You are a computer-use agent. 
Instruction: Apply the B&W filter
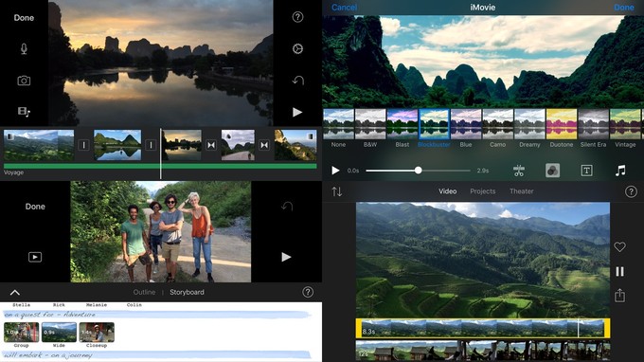click(370, 124)
